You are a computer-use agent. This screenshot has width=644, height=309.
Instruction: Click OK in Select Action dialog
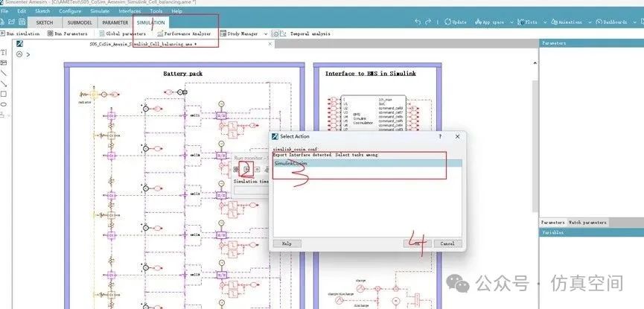click(415, 243)
